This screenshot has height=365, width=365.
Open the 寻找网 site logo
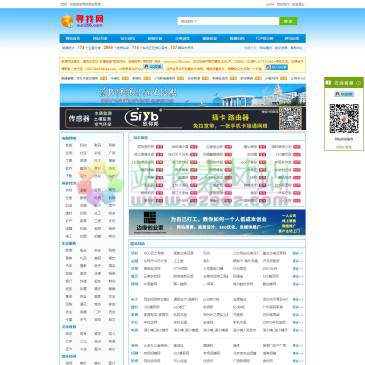pos(82,21)
